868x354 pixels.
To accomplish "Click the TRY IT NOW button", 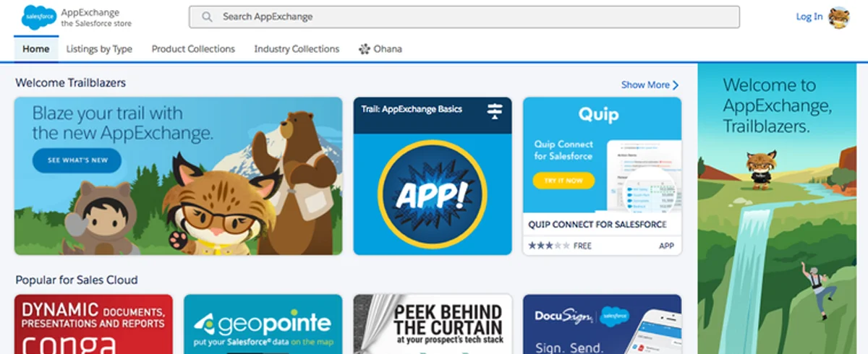I will [563, 181].
